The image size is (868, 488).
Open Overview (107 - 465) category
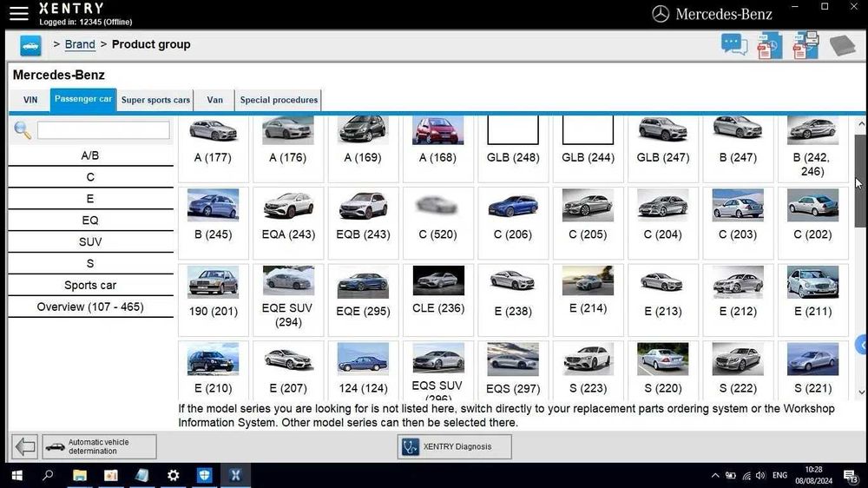(x=90, y=307)
